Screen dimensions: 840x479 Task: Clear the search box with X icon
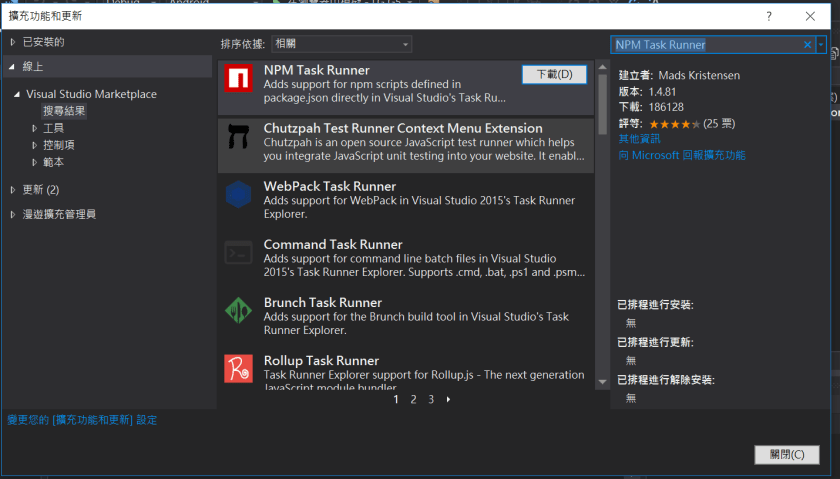click(807, 45)
